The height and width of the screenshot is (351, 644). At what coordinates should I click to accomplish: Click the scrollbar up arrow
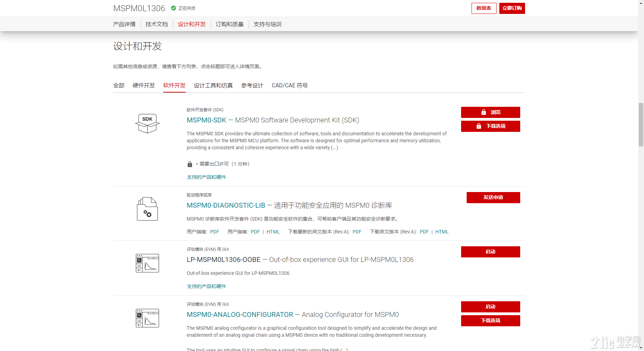click(x=641, y=2)
